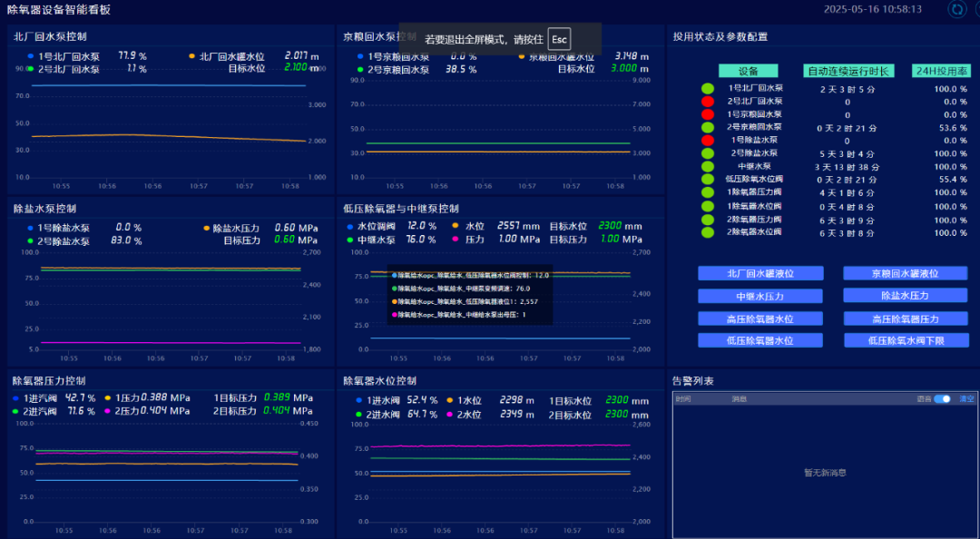Toggle the 2进汽阀 series in the legend
980x539 pixels.
pos(35,411)
